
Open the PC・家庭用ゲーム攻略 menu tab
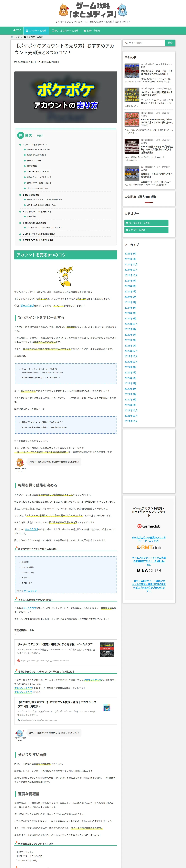(65, 30)
